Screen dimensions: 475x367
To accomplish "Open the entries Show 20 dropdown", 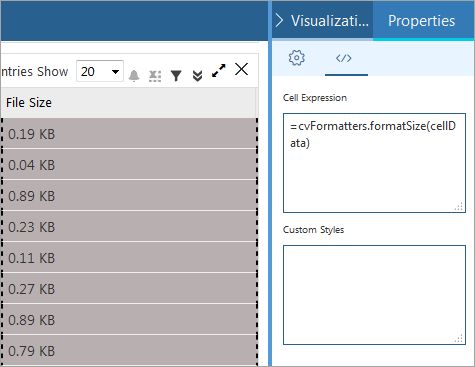I will [100, 71].
